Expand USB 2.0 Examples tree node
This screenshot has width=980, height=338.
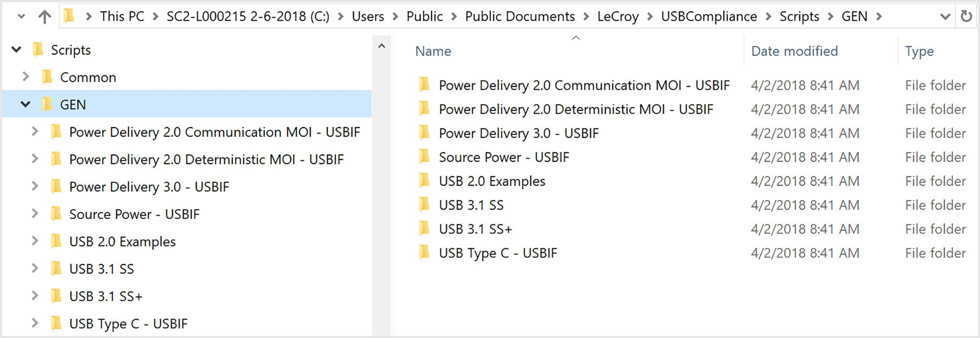pos(35,241)
